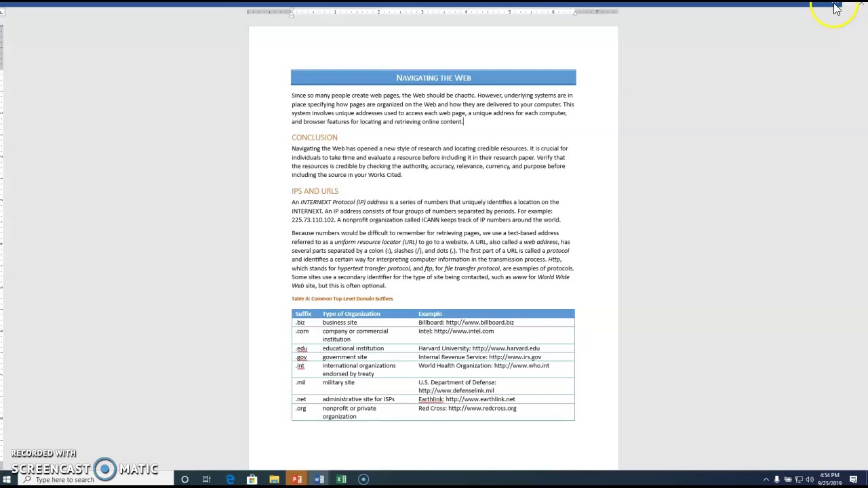Open the volume control tray icon

point(810,479)
